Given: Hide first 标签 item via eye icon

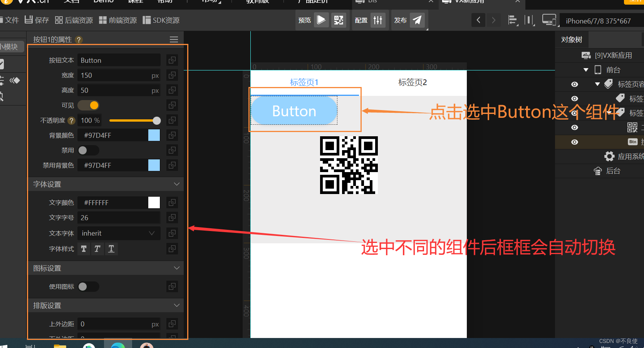Looking at the screenshot, I should tap(575, 99).
